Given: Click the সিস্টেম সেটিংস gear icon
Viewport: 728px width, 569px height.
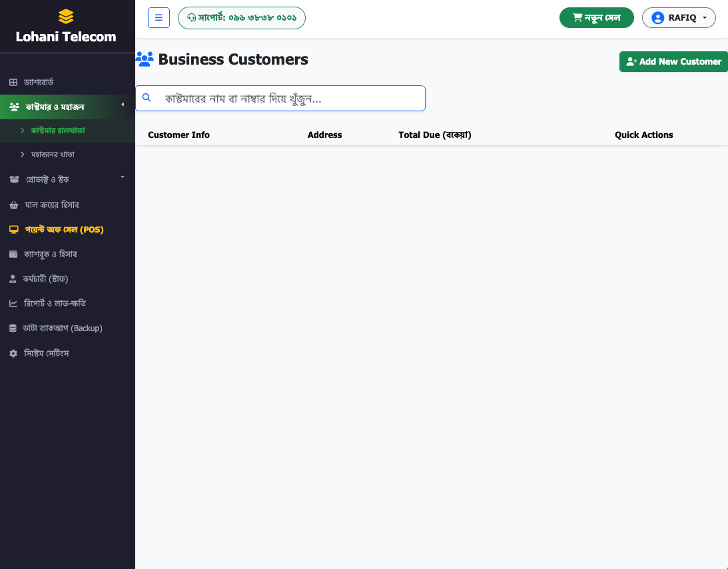Looking at the screenshot, I should (13, 354).
